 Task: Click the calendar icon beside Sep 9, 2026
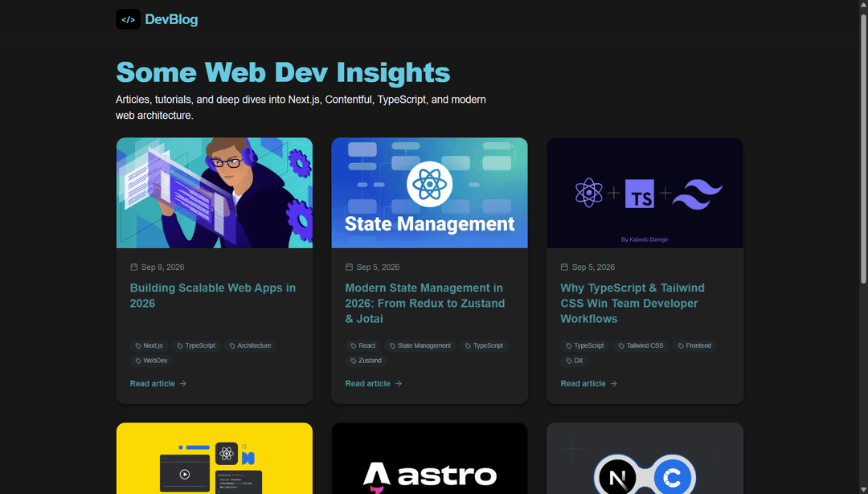coord(134,267)
